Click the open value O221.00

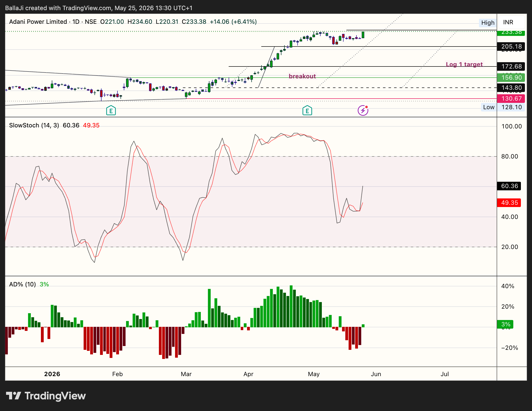click(x=112, y=22)
